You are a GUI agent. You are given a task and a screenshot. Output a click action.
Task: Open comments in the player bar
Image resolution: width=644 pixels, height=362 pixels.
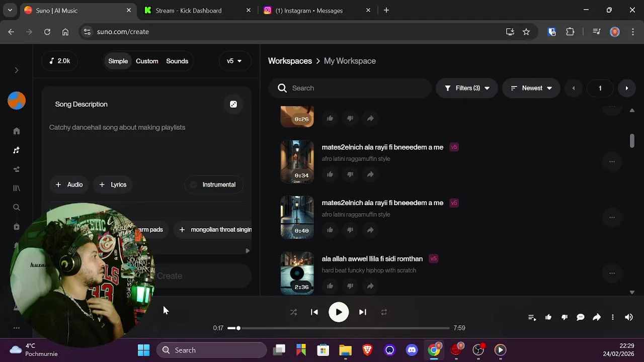pos(581,317)
